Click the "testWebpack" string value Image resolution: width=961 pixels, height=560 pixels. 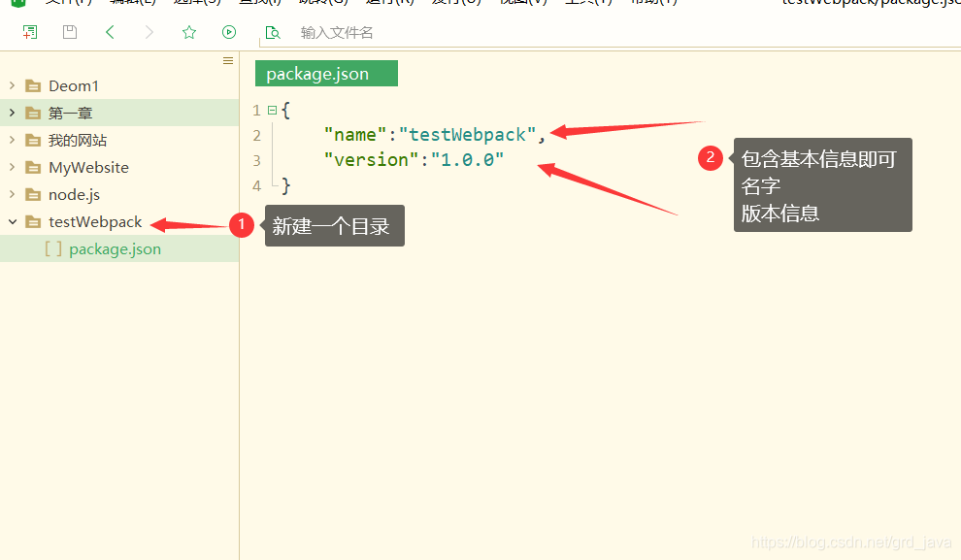pos(468,135)
